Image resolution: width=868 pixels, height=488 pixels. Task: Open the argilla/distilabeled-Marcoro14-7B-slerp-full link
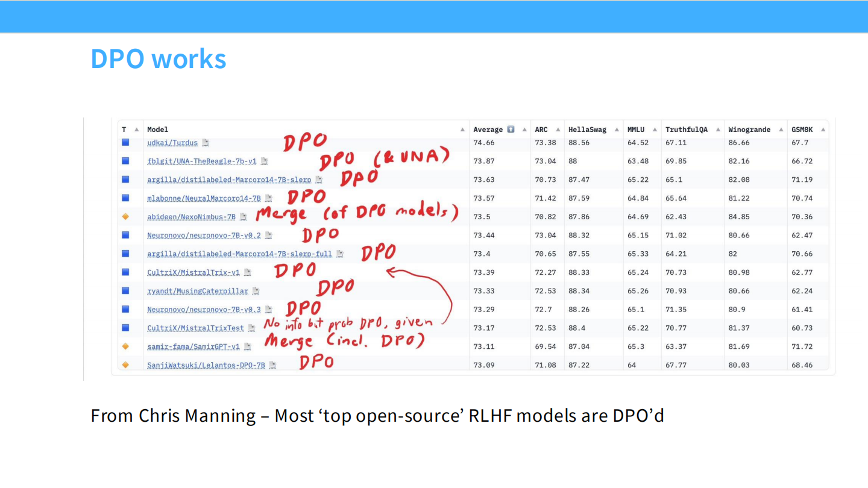coord(239,254)
